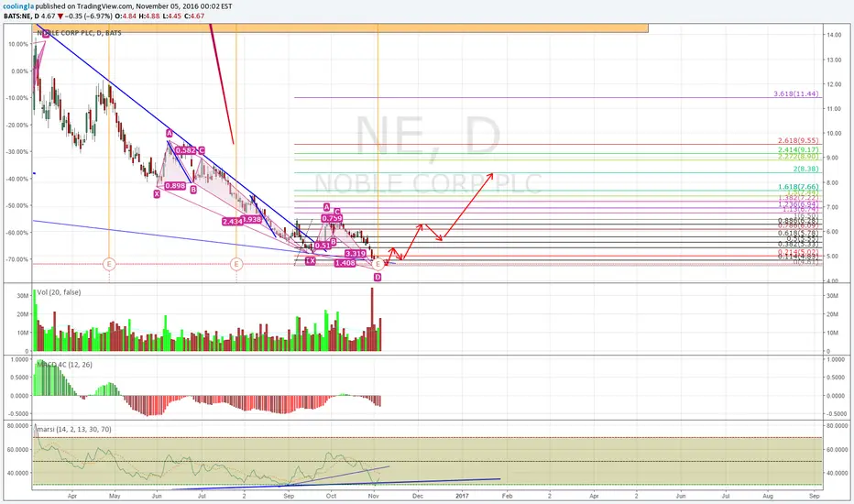Screen dimensions: 854x504
Task: Click 12.00 on the price axis
Action: point(834,84)
